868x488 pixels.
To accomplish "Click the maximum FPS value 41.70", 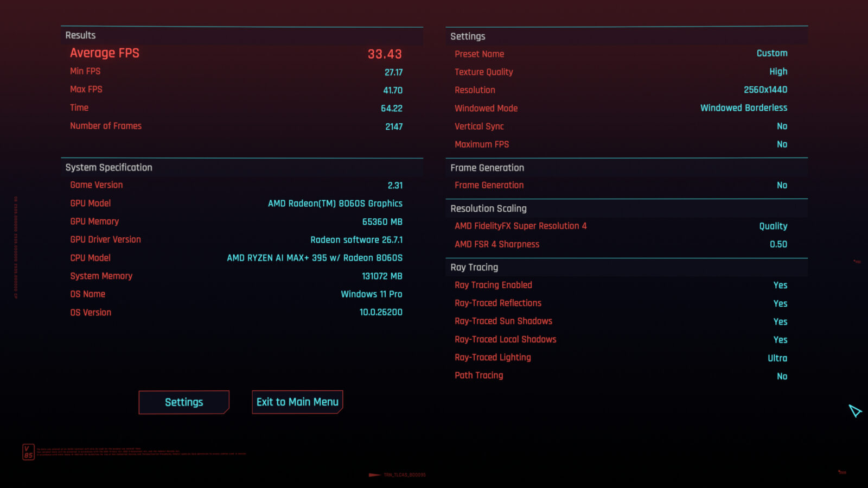I will click(393, 90).
